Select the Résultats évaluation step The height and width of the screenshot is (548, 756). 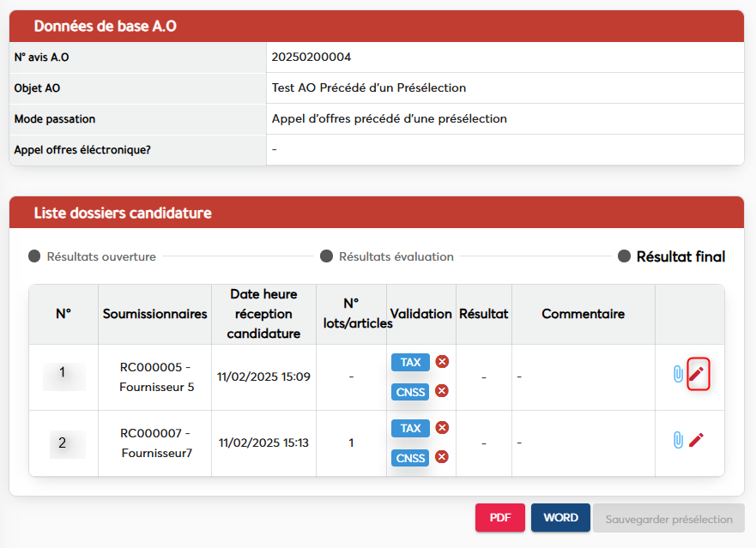click(x=387, y=256)
